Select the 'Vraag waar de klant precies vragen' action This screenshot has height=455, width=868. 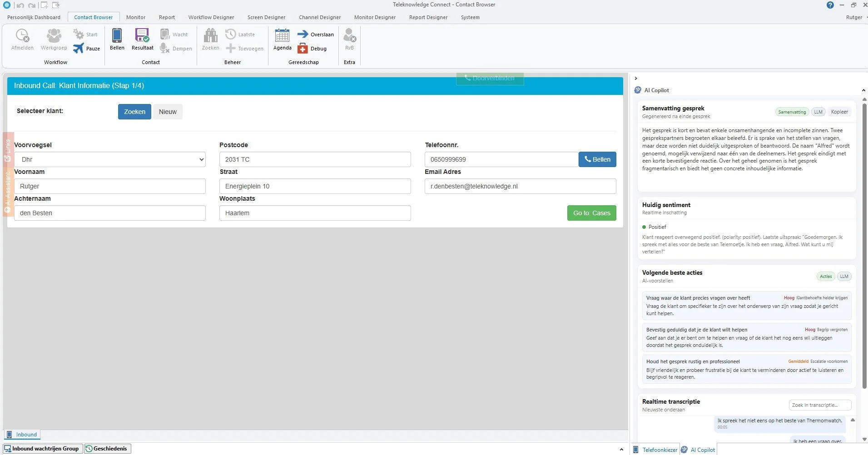tap(747, 306)
